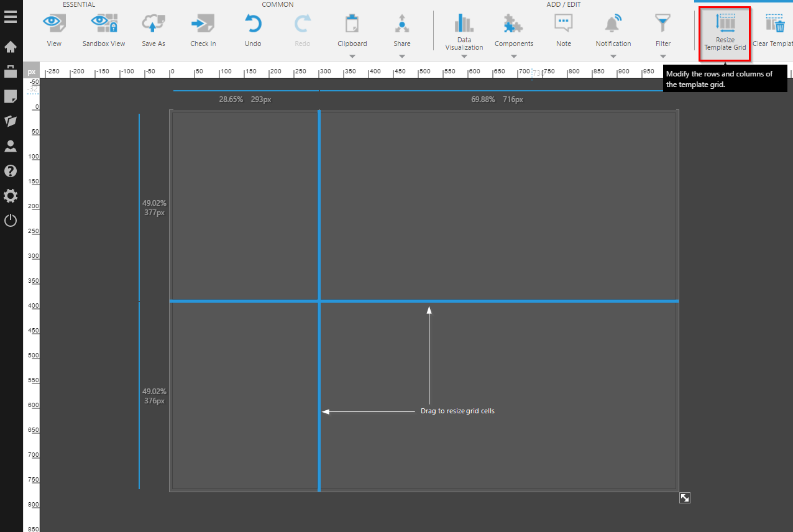This screenshot has width=793, height=532.
Task: Undo the last action
Action: coord(253,30)
